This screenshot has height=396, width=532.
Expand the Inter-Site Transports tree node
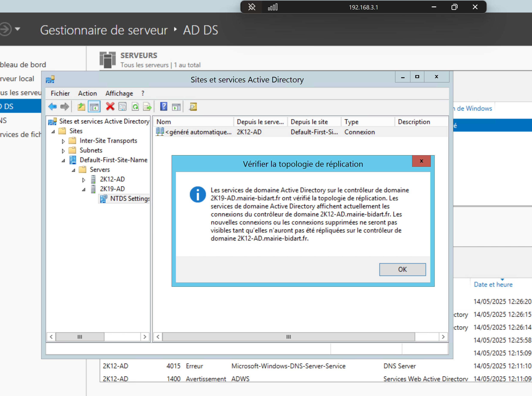[63, 141]
